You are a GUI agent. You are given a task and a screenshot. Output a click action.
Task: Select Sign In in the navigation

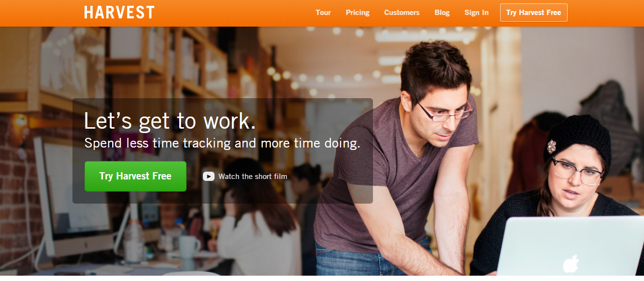[476, 13]
